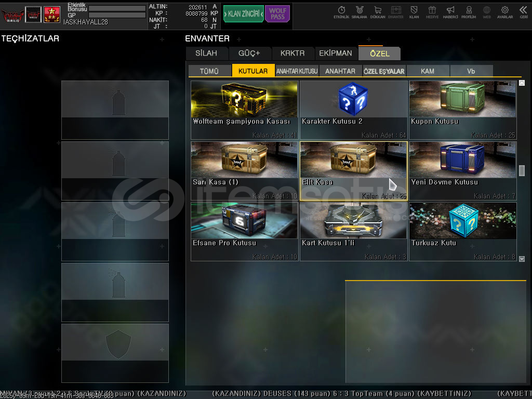Select the Elit Kasa item
This screenshot has width=532, height=399.
(x=353, y=171)
